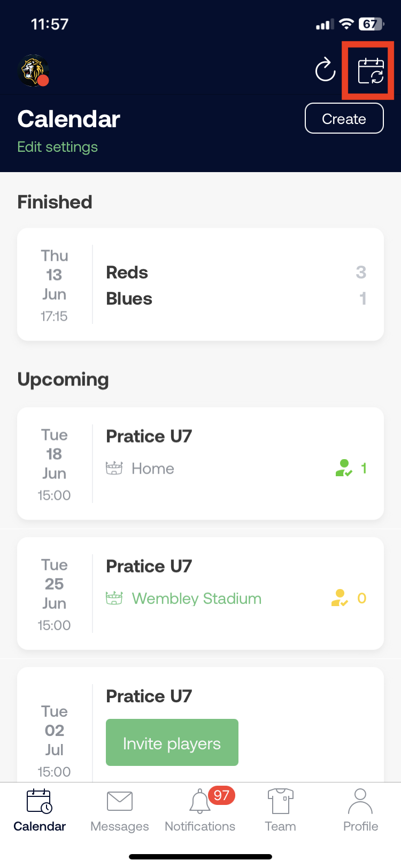Image resolution: width=401 pixels, height=868 pixels.
Task: Open the Wembley Stadium location link
Action: point(197,598)
